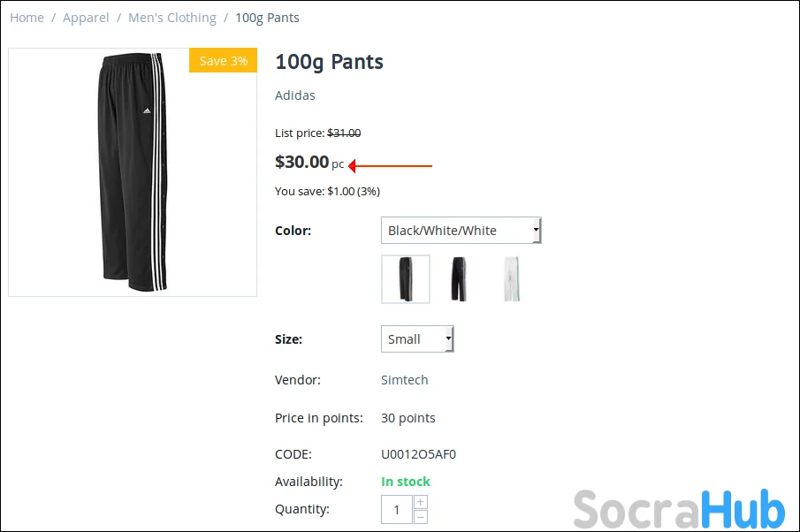Click the 100g Pants product title
This screenshot has width=800, height=532.
(x=329, y=62)
